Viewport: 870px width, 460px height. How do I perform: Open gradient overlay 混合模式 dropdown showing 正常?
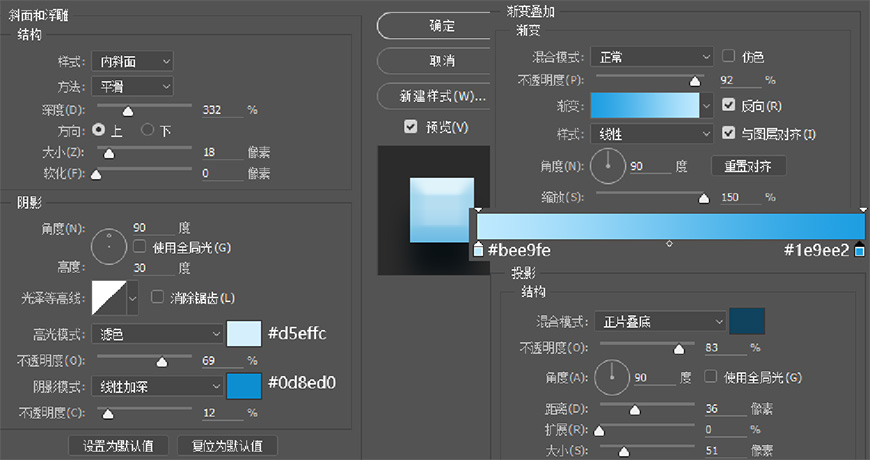pyautogui.click(x=651, y=57)
